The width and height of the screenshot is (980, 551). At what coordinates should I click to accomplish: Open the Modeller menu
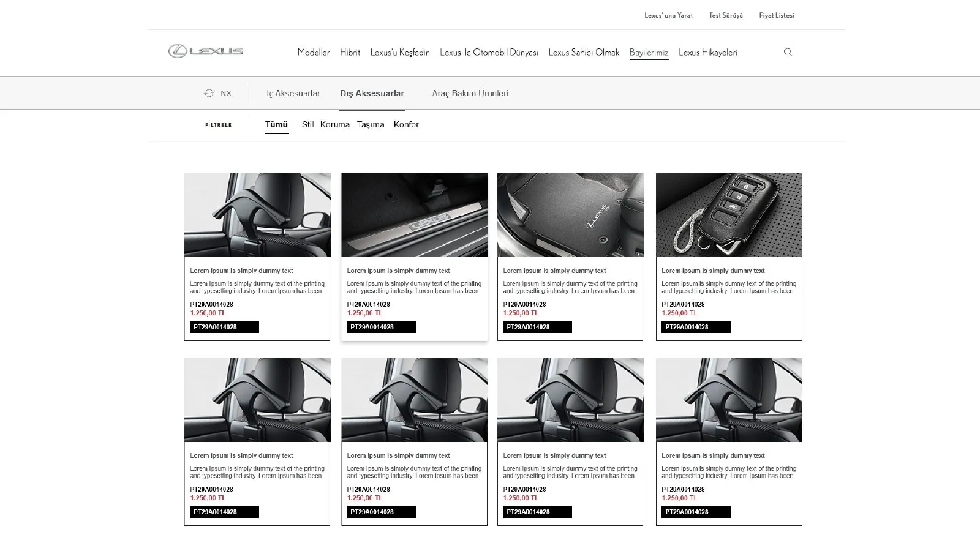pyautogui.click(x=314, y=53)
